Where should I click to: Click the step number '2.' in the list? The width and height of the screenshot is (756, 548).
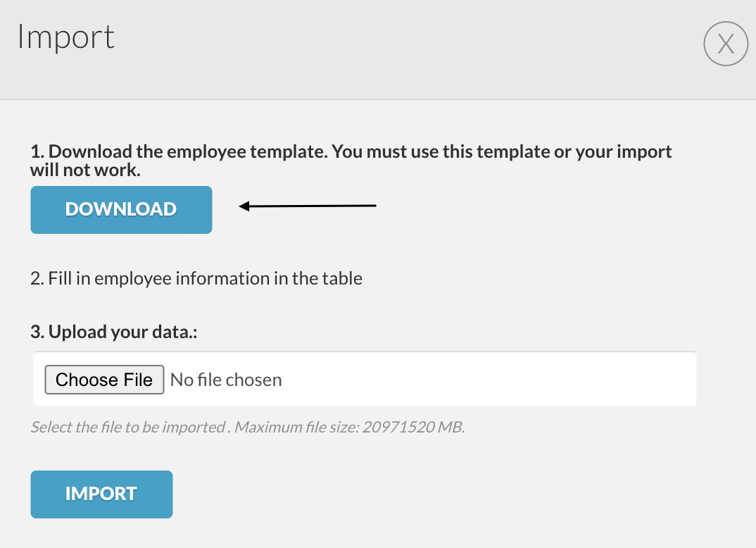coord(37,279)
